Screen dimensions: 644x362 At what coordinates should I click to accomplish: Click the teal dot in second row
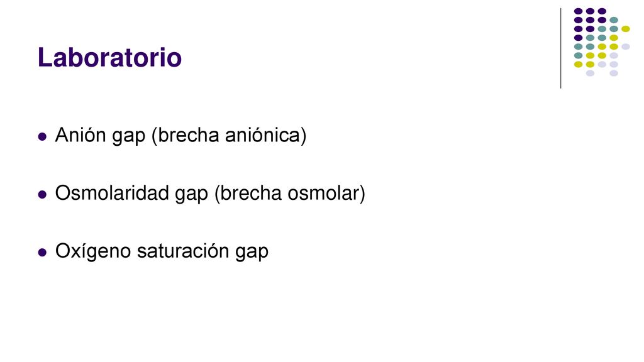pyautogui.click(x=614, y=20)
